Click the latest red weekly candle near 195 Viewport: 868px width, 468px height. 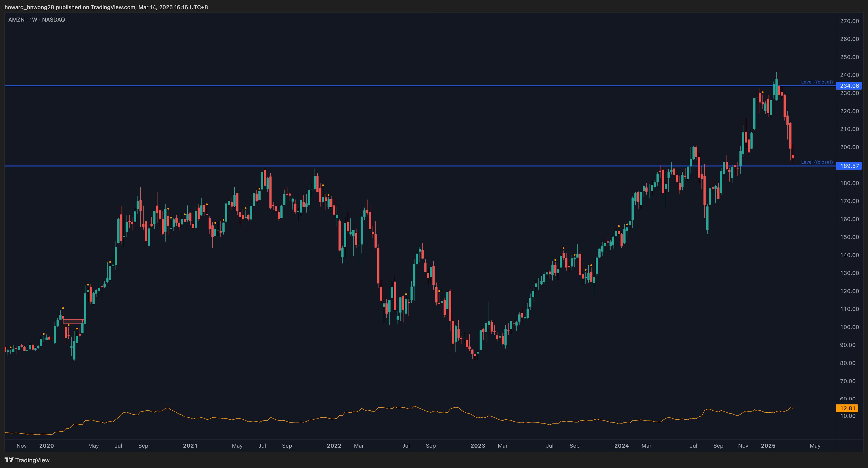[793, 157]
